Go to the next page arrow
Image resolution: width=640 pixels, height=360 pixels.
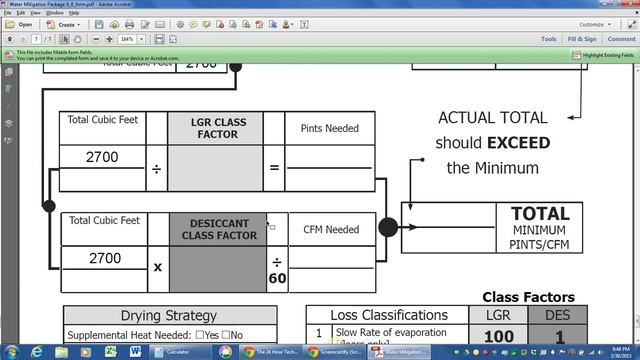[23, 39]
